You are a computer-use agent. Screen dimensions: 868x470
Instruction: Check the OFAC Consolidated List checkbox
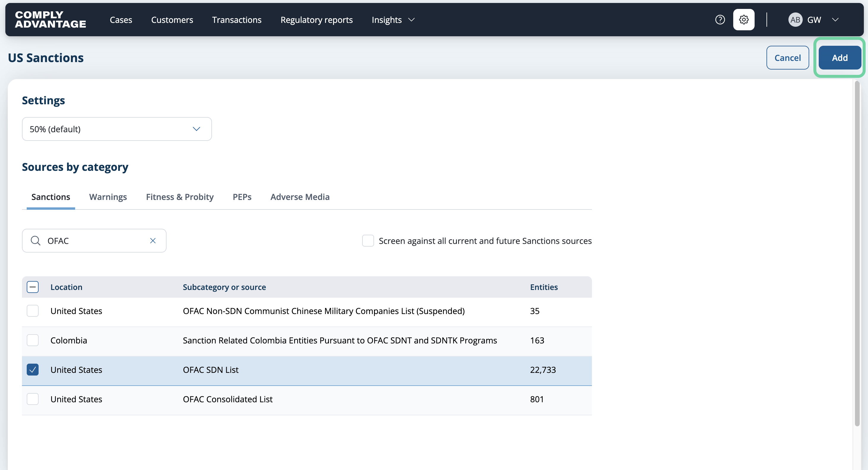(x=33, y=399)
